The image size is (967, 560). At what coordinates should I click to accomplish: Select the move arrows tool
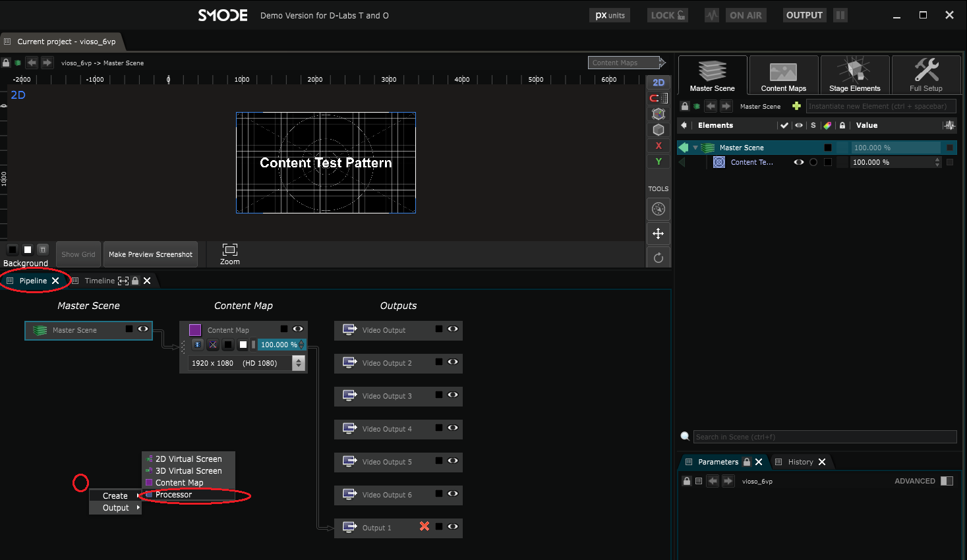coord(659,233)
